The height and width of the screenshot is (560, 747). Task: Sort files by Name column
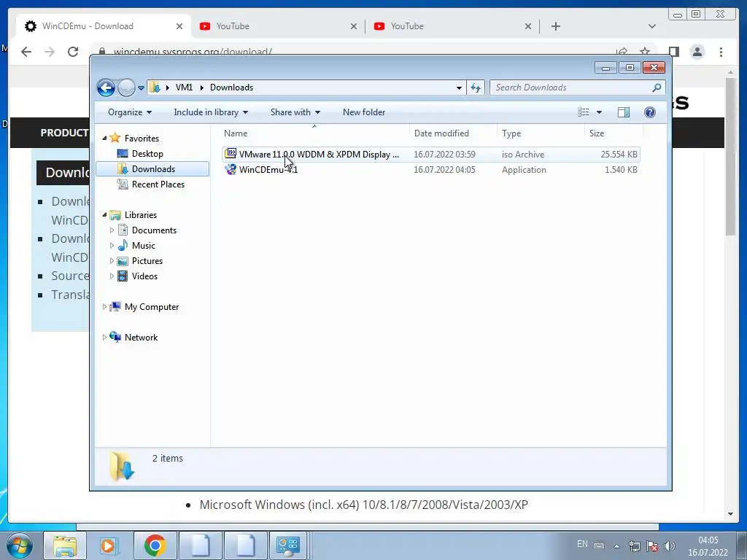(314, 133)
